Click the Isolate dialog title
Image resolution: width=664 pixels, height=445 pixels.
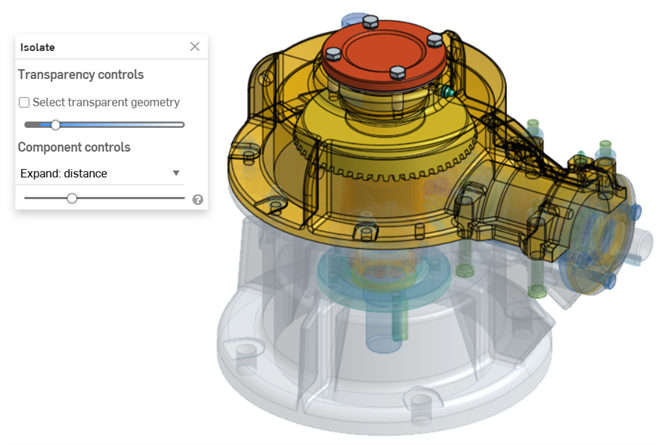(38, 47)
